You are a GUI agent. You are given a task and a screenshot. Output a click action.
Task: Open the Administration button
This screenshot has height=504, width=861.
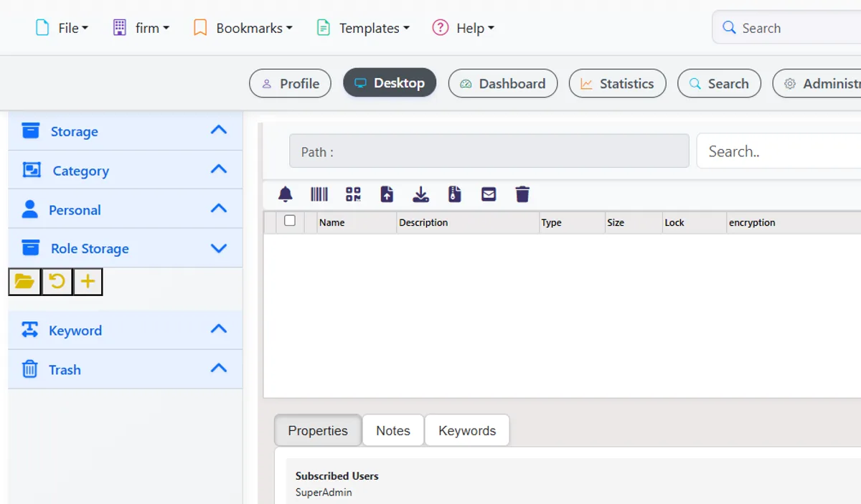[817, 83]
